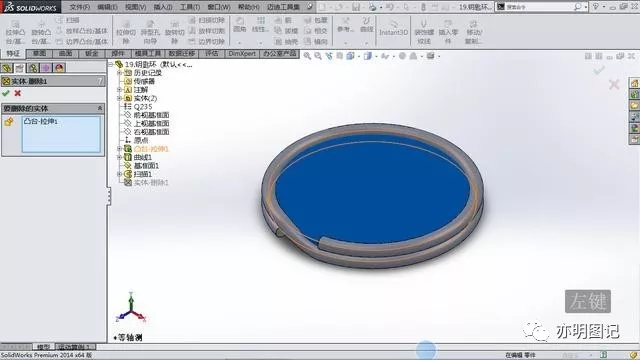Select 上视基准面 in the feature tree

[x=151, y=123]
